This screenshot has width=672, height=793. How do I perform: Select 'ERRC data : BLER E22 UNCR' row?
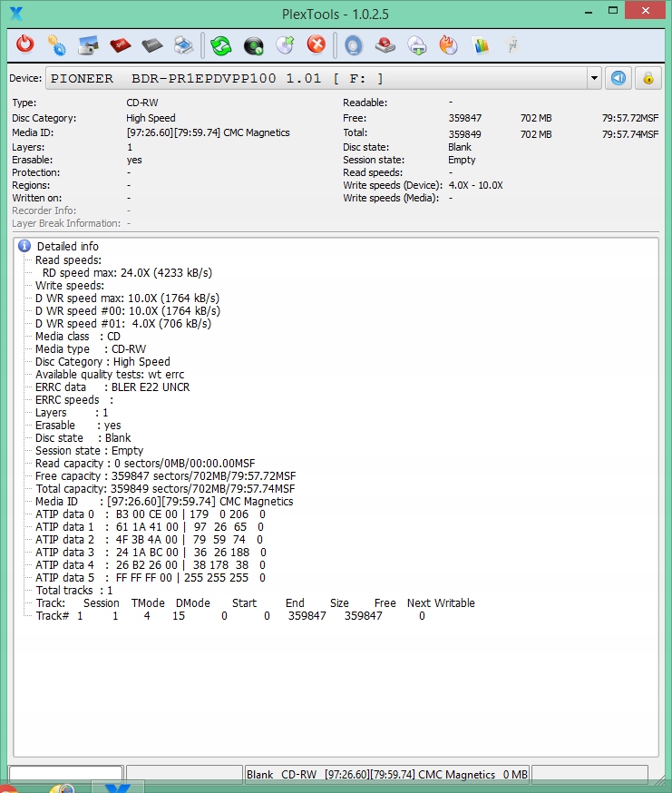[x=112, y=387]
